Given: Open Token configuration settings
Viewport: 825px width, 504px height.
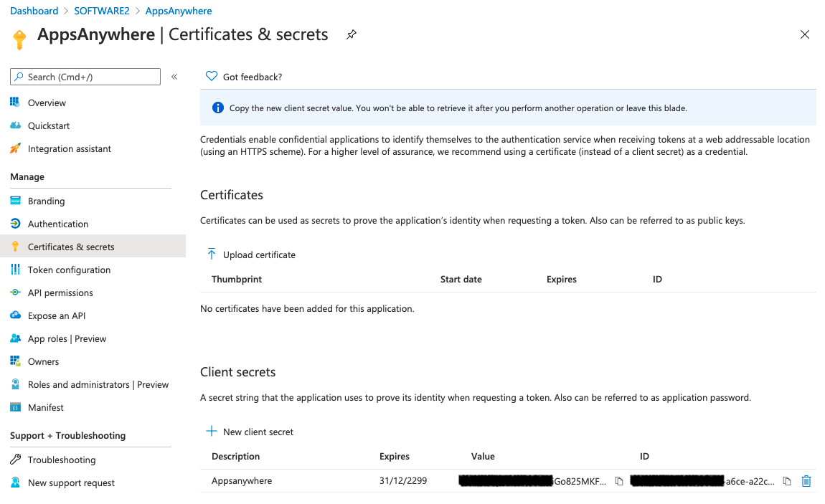Looking at the screenshot, I should tap(69, 270).
